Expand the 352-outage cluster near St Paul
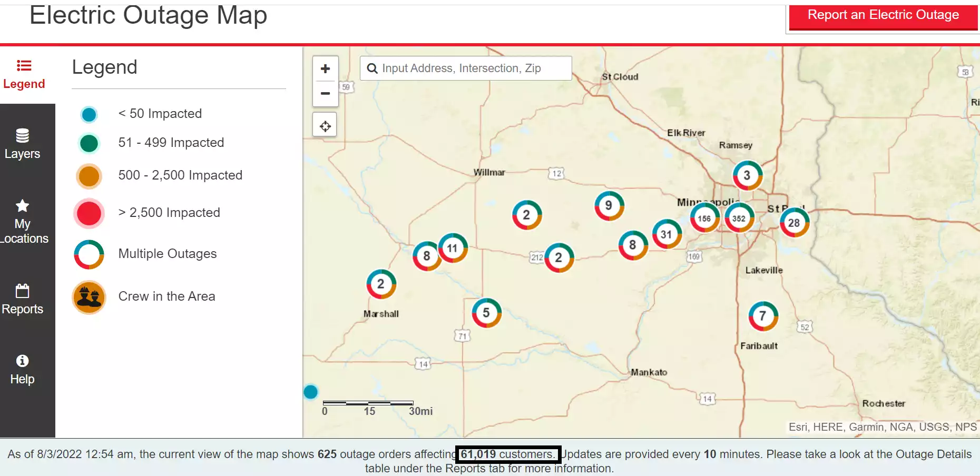980x476 pixels. pos(739,217)
